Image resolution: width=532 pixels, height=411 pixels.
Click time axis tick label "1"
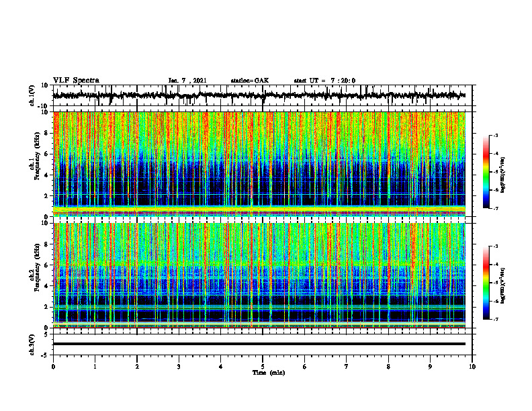coord(95,367)
